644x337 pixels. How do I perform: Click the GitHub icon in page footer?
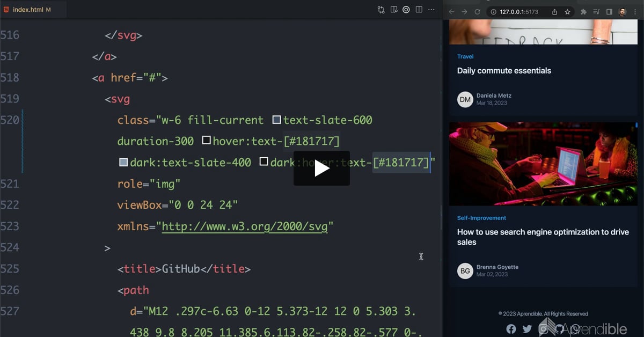tap(559, 329)
